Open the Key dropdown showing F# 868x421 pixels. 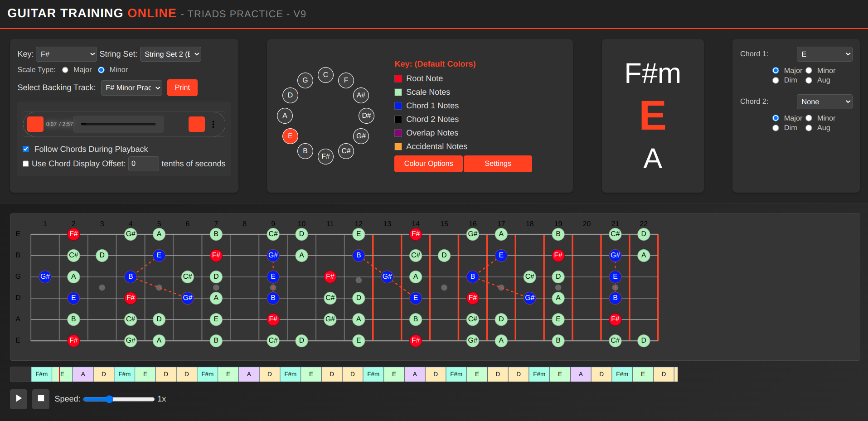66,54
